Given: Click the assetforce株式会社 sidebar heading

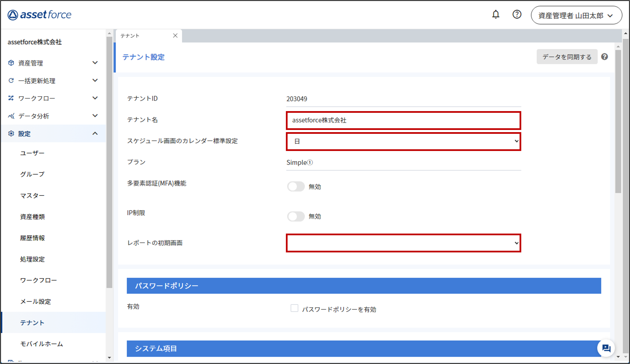Looking at the screenshot, I should 35,42.
